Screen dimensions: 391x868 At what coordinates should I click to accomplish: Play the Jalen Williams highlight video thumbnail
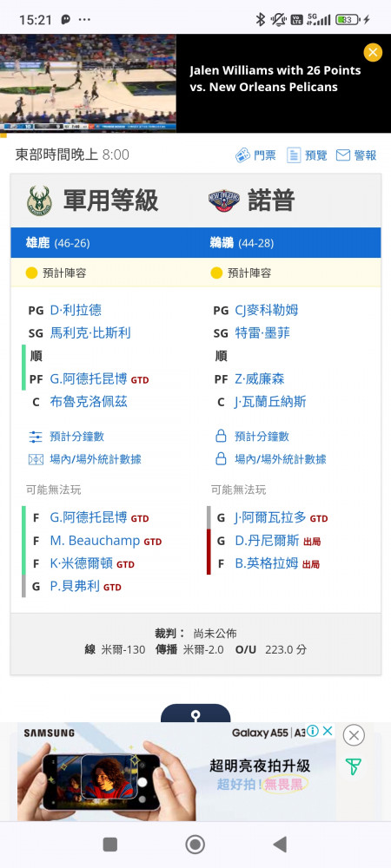[x=89, y=82]
